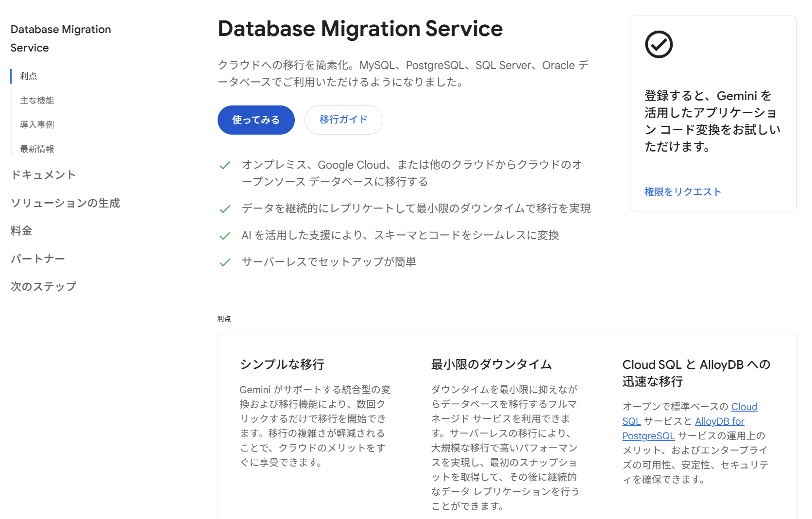Click the Database Migration Service main heading
812x519 pixels.
pyautogui.click(x=360, y=29)
